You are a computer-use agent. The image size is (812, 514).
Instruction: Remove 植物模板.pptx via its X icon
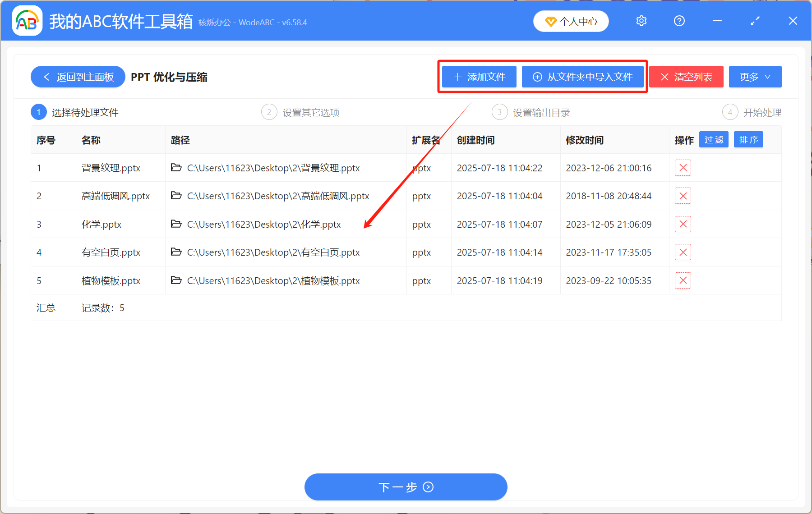point(683,280)
